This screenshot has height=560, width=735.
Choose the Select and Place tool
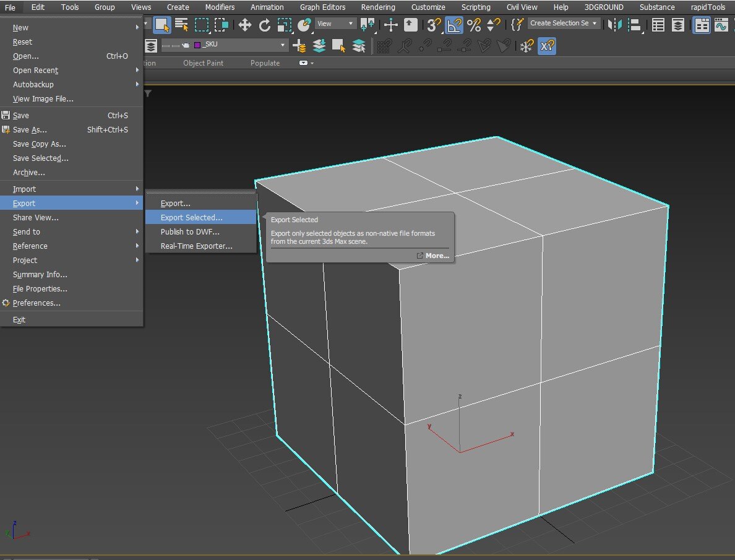[x=304, y=25]
